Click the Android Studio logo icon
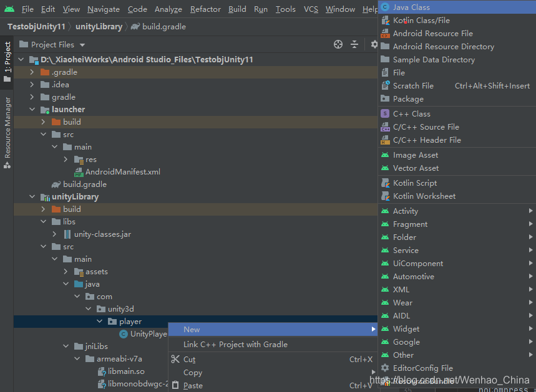The width and height of the screenshot is (536, 392). tap(9, 9)
